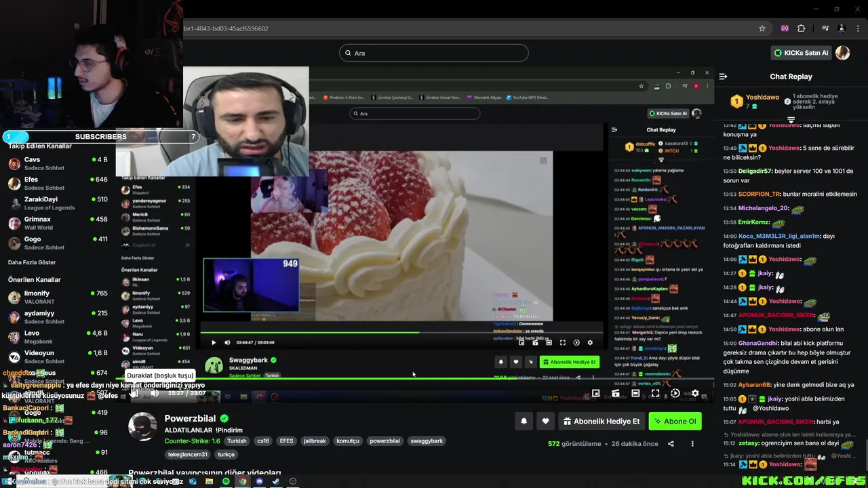Screen dimensions: 868x488
Task: Click Abonelik Hediye Et button
Action: pos(601,421)
